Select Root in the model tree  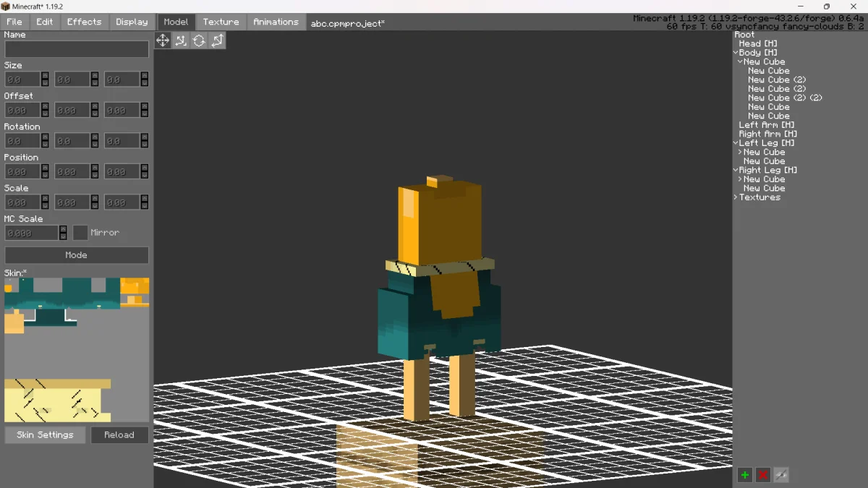(x=744, y=35)
